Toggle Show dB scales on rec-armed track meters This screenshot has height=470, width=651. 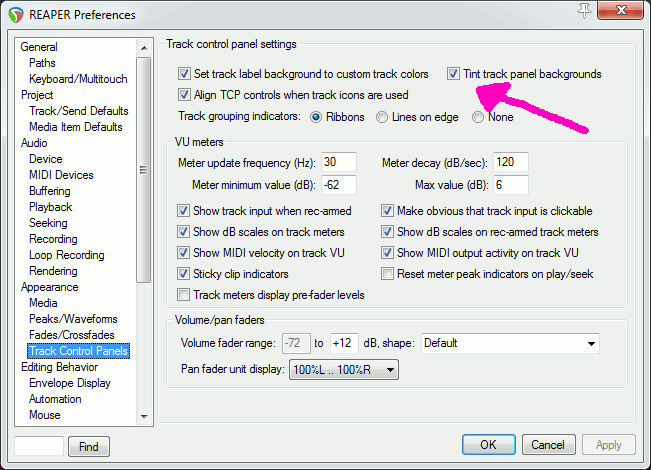(x=387, y=232)
